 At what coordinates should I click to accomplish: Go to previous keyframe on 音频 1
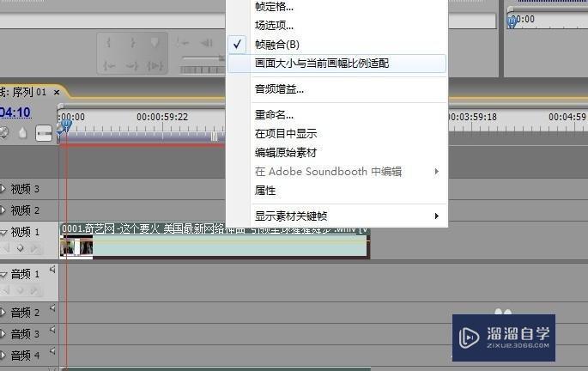pyautogui.click(x=7, y=290)
